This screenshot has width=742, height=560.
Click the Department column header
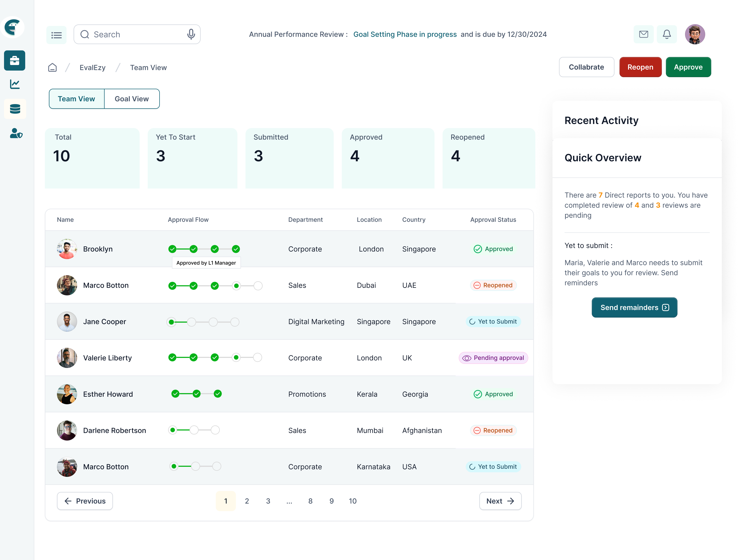305,220
